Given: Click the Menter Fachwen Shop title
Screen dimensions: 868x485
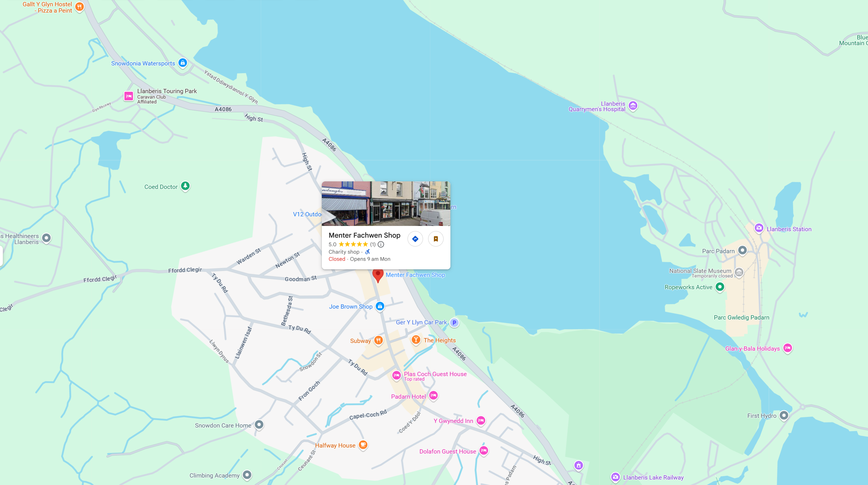Looking at the screenshot, I should click(x=364, y=235).
